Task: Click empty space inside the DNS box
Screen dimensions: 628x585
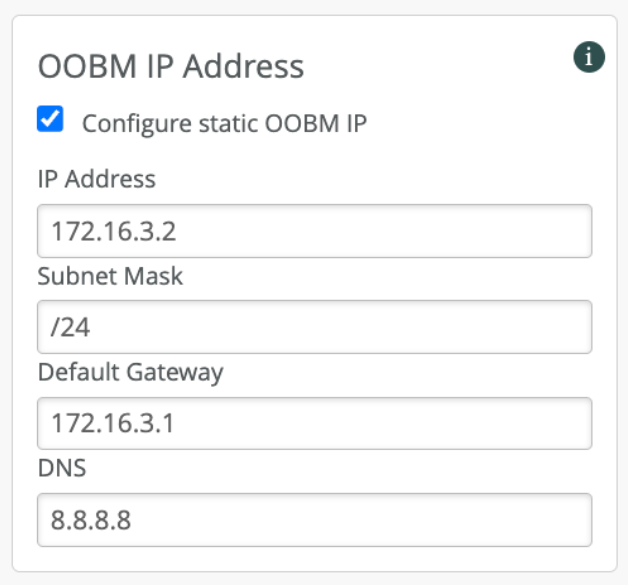Action: (x=400, y=519)
